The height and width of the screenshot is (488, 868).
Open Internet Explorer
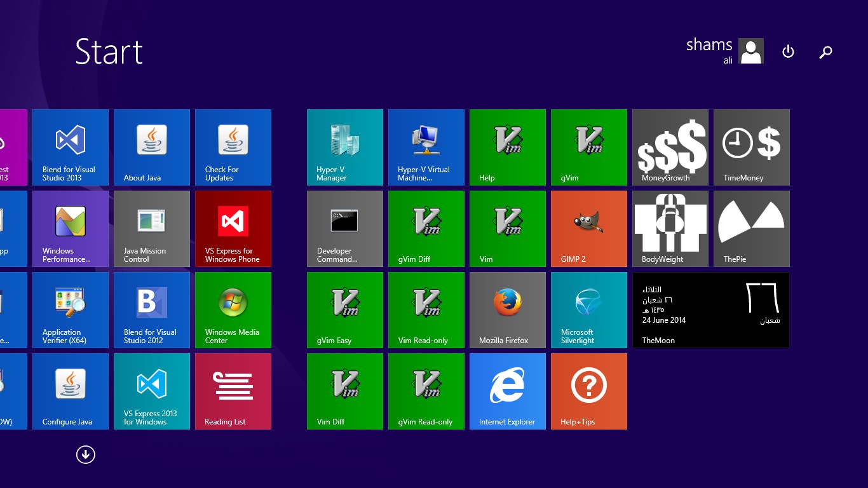click(508, 391)
